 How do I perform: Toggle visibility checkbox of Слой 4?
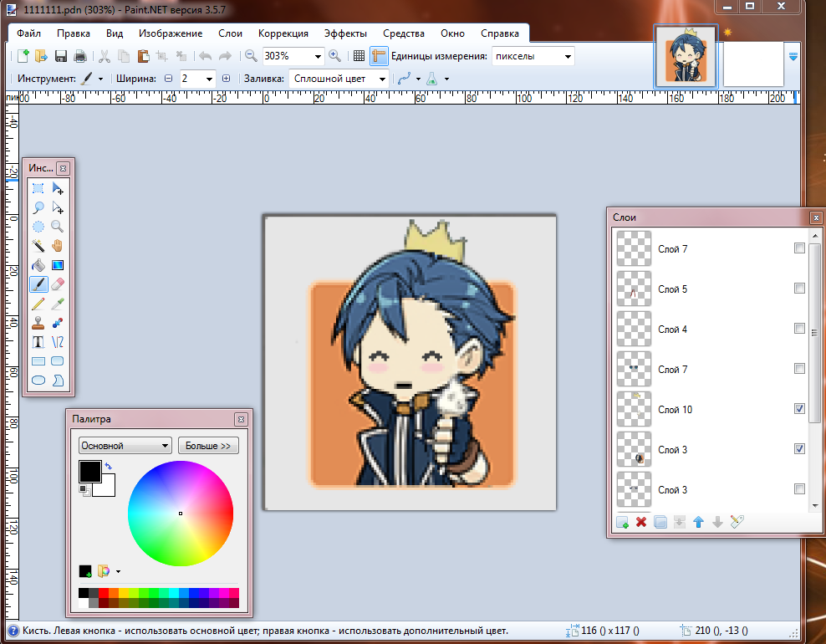(x=799, y=329)
